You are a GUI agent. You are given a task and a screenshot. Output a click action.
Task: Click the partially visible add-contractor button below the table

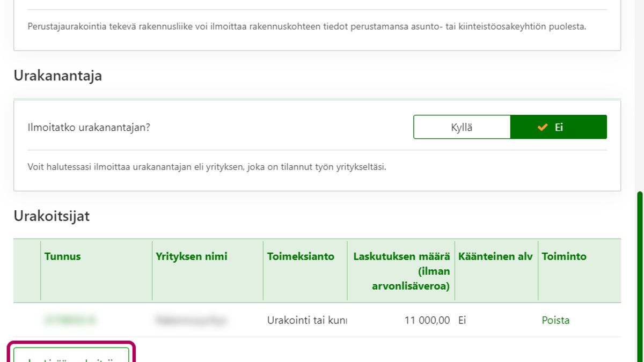(x=71, y=356)
